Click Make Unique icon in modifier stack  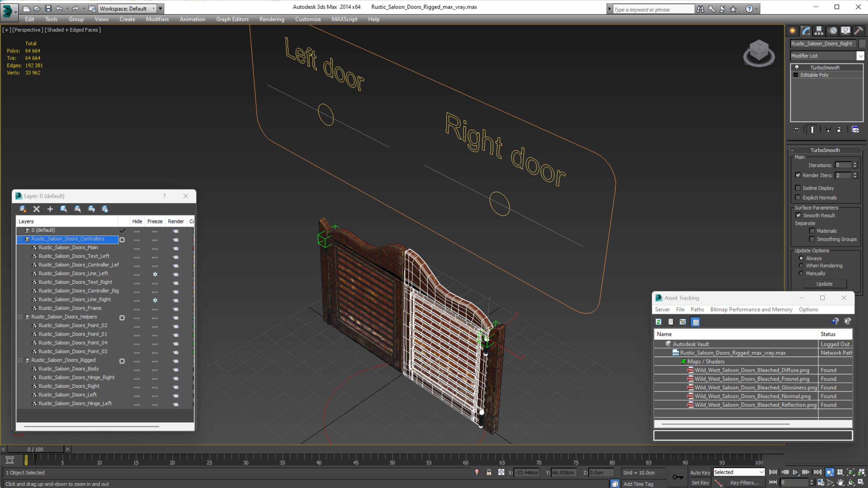tap(828, 130)
